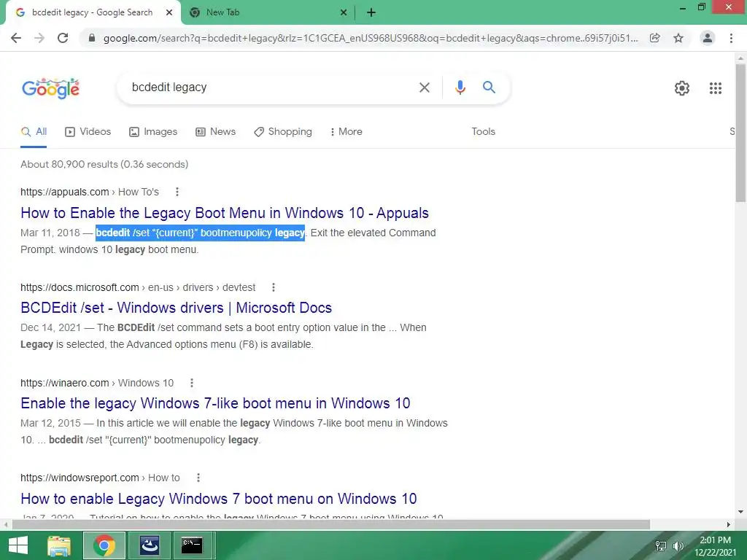Switch to Videos results
Viewport: 747px width, 560px height.
(88, 132)
